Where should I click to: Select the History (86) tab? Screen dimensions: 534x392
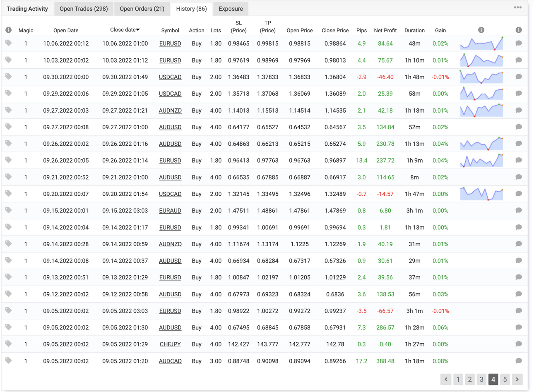191,9
